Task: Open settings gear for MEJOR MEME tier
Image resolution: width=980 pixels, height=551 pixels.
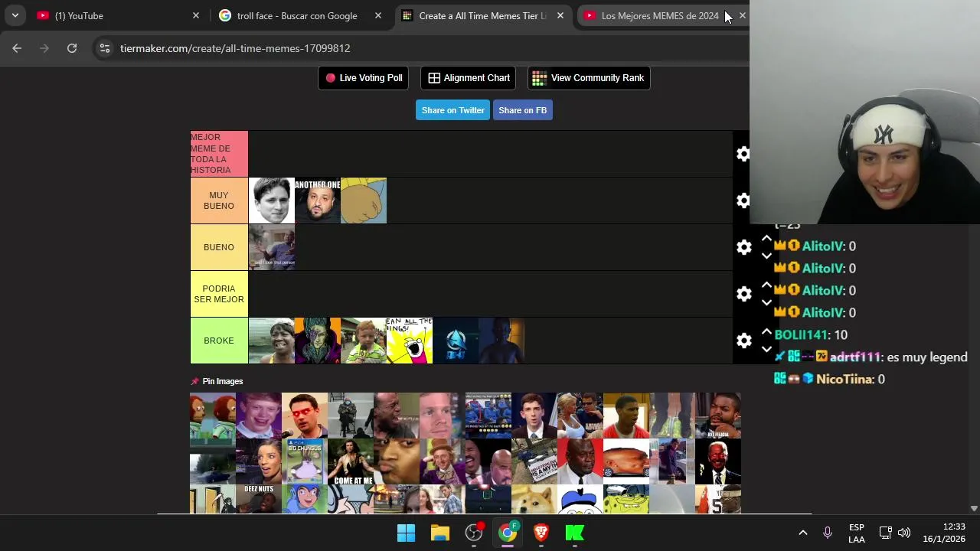Action: (743, 154)
